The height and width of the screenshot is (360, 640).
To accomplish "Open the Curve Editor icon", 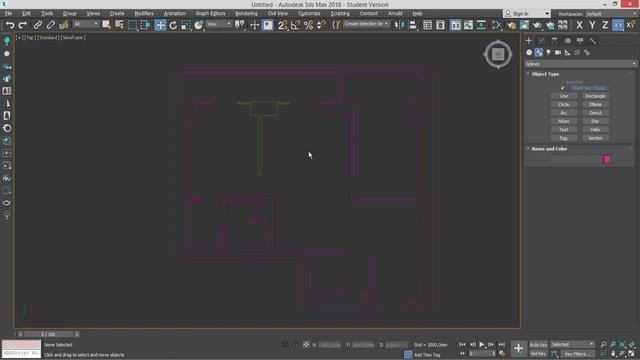I will coord(468,25).
